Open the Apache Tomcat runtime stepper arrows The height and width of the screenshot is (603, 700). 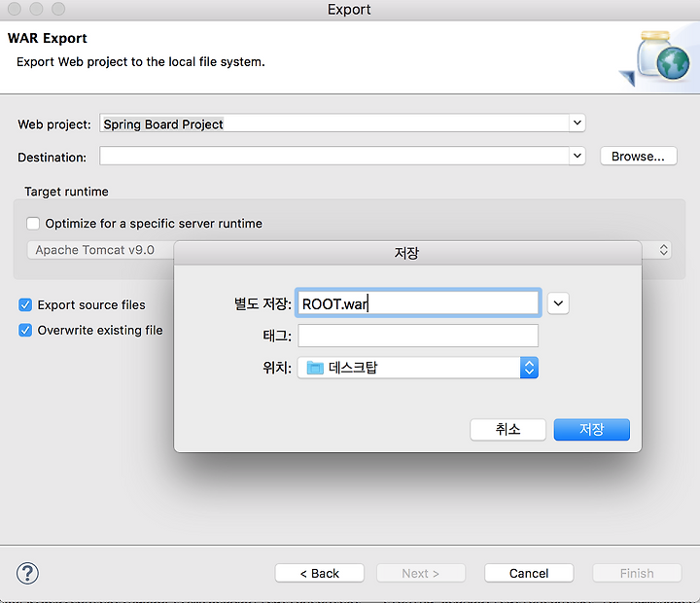coord(663,250)
